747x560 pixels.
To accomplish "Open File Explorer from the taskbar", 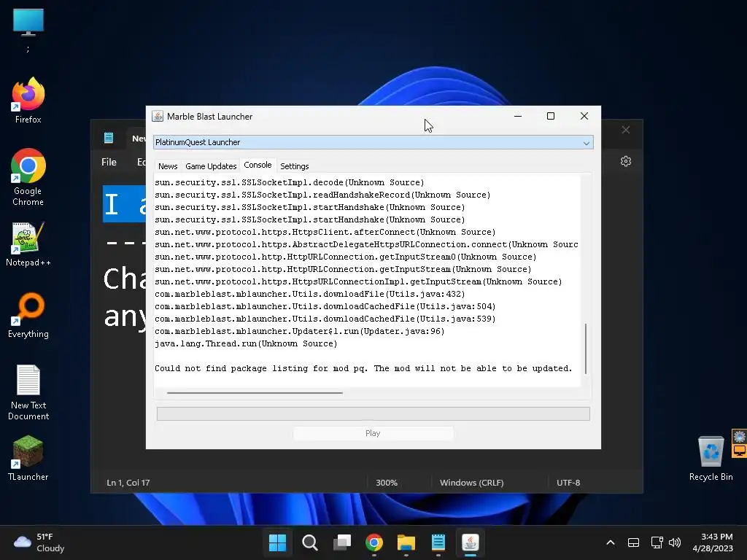I will (x=406, y=542).
